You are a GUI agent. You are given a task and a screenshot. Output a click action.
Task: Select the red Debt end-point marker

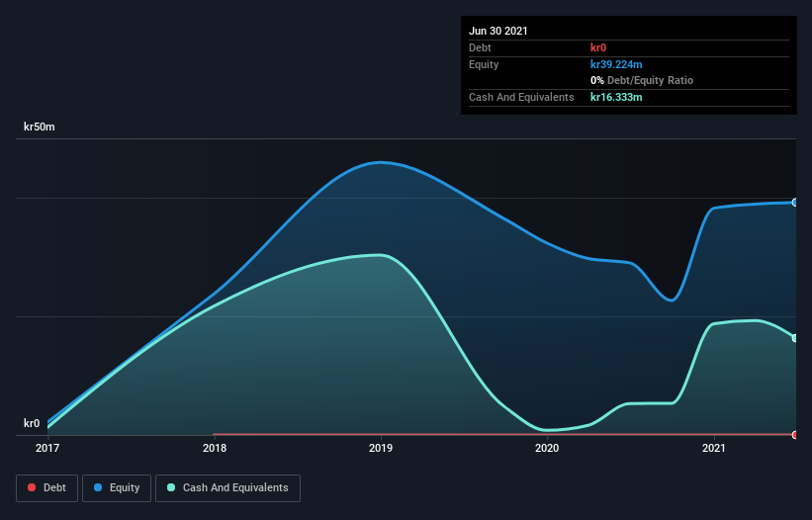(794, 435)
